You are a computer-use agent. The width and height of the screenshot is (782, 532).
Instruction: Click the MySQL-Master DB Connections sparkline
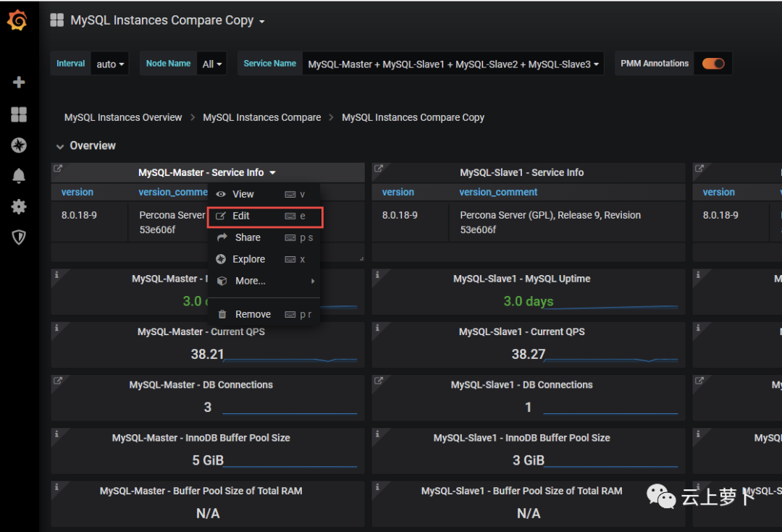pyautogui.click(x=290, y=413)
